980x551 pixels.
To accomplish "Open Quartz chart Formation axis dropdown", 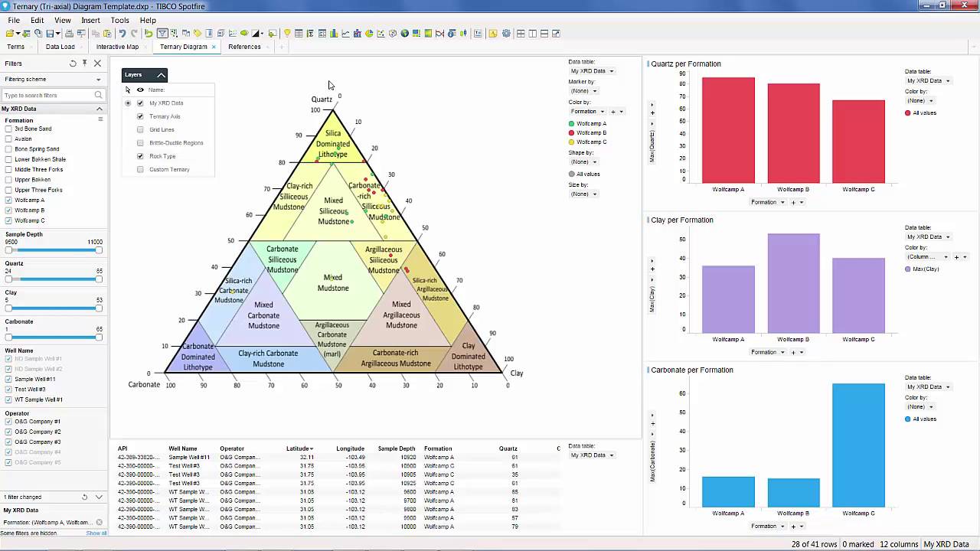I will coord(767,202).
